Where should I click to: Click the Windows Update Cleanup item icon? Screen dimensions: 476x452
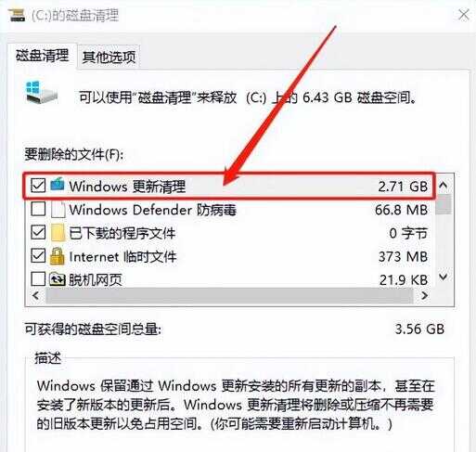pos(58,185)
